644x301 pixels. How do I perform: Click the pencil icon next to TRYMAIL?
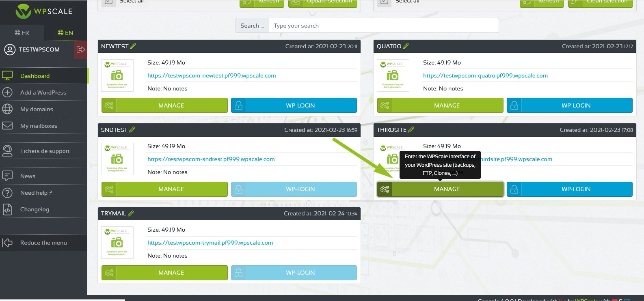pyautogui.click(x=131, y=213)
